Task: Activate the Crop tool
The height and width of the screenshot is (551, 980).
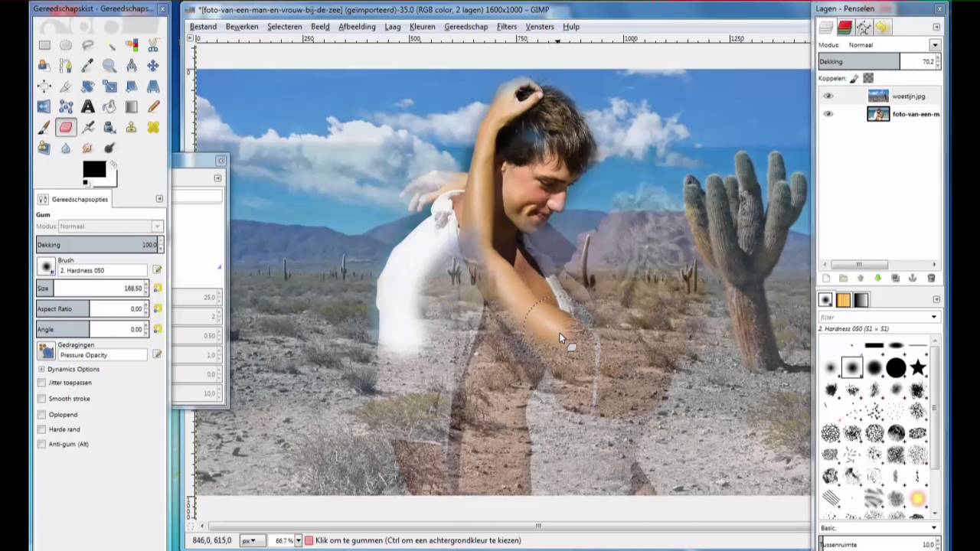Action: 66,86
